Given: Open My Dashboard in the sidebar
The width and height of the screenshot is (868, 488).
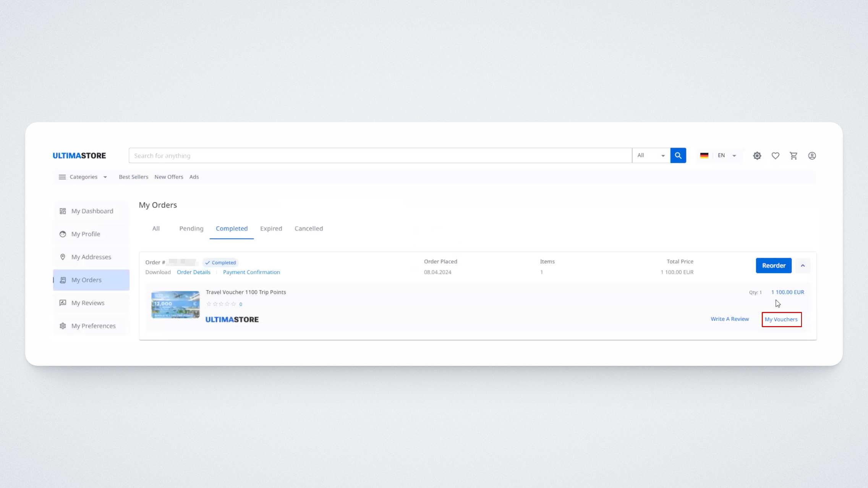Looking at the screenshot, I should click(x=92, y=211).
